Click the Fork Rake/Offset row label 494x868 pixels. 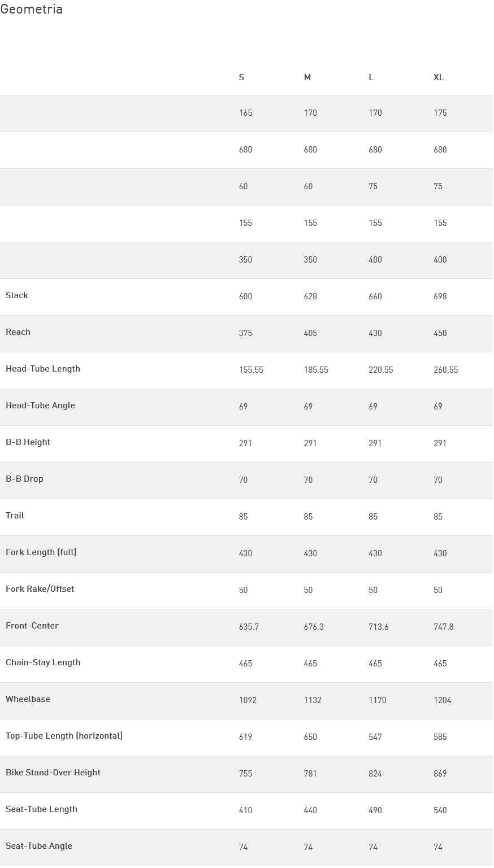coord(40,589)
